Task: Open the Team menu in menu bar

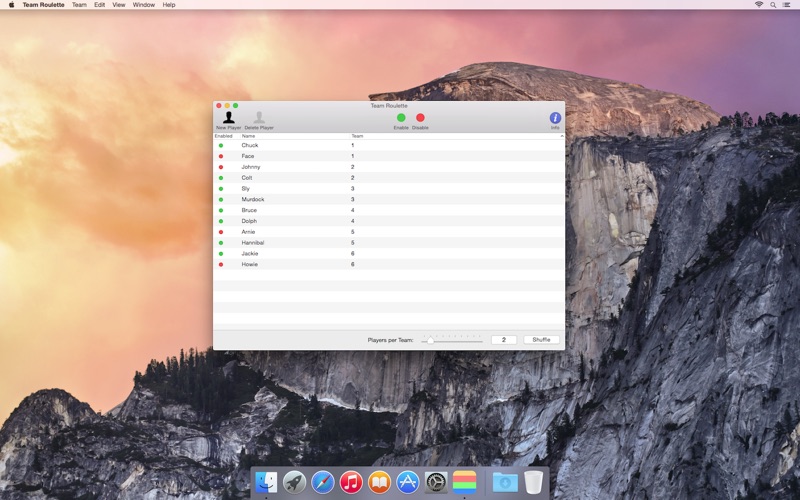Action: click(79, 5)
